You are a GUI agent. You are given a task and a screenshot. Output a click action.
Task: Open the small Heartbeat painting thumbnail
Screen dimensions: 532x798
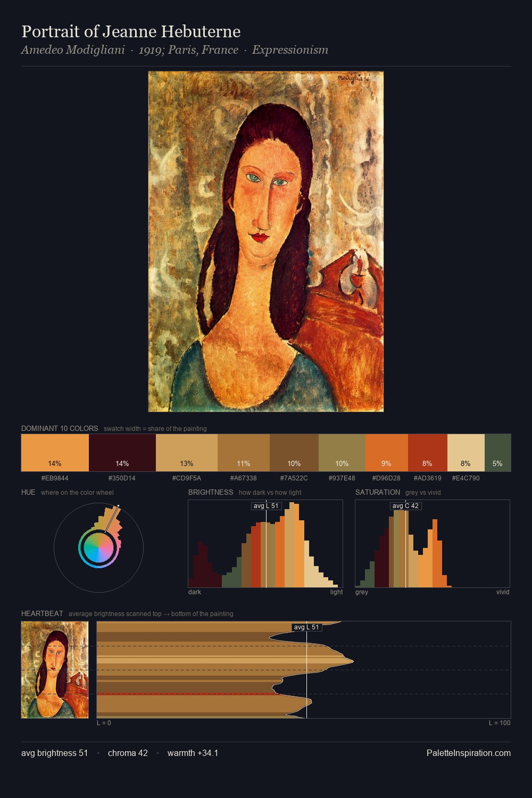(55, 670)
